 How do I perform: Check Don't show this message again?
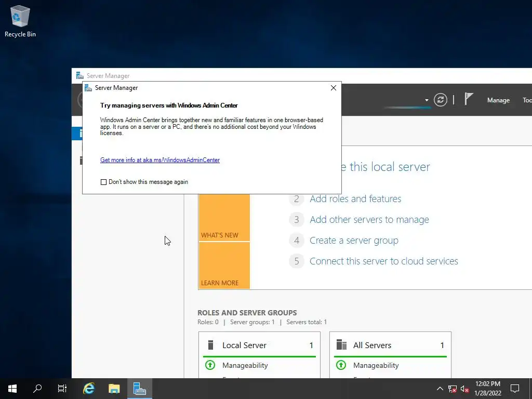tap(103, 182)
